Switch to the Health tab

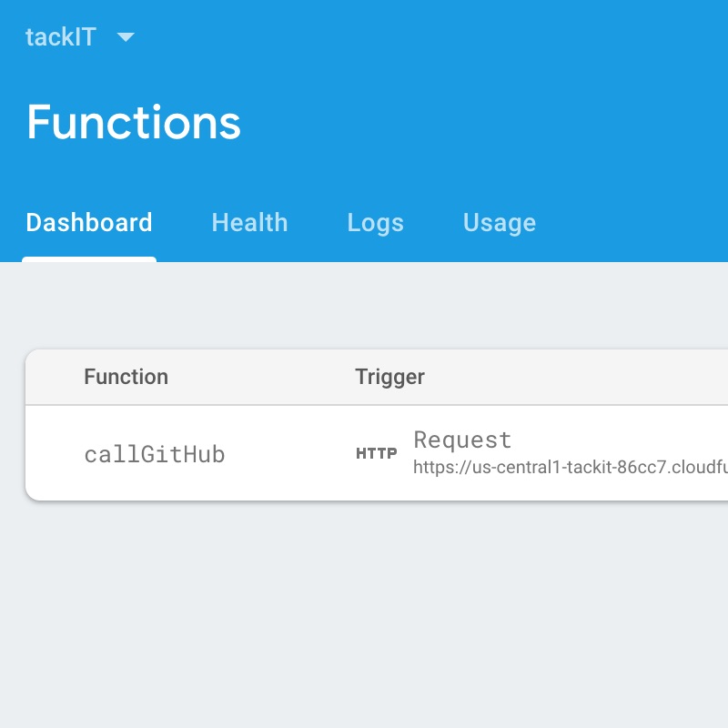tap(249, 223)
